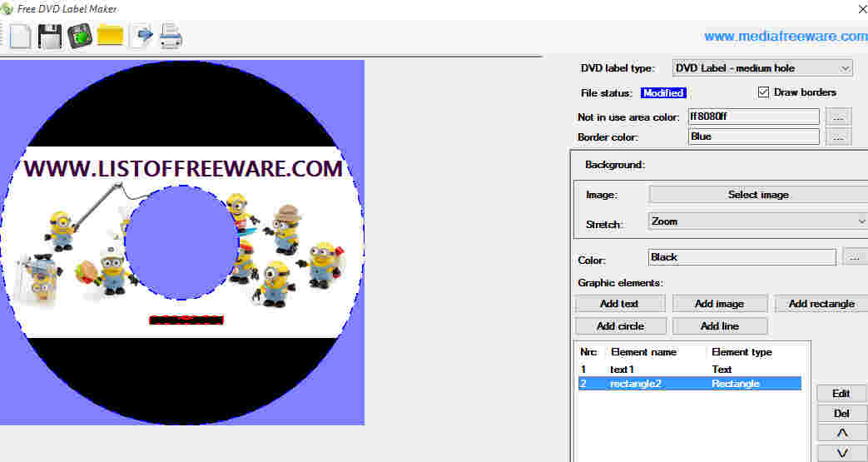868x462 pixels.
Task: Visit www.mediafreeware.com link
Action: tap(786, 37)
